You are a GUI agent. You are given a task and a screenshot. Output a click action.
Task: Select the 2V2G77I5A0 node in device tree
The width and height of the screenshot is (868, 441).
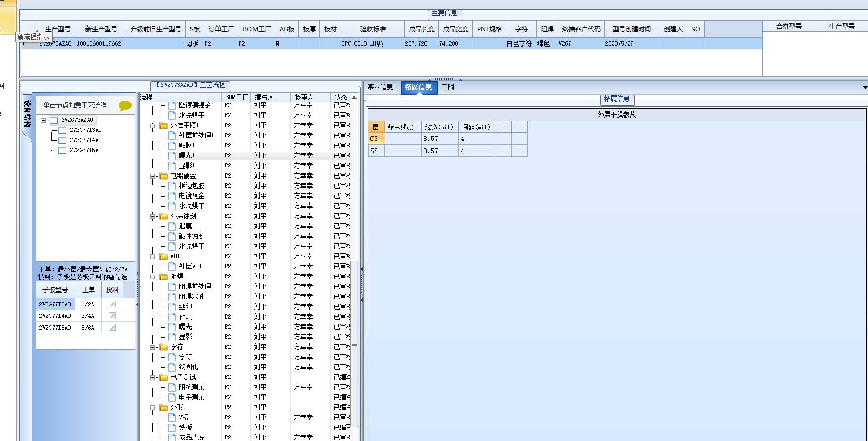click(x=85, y=151)
